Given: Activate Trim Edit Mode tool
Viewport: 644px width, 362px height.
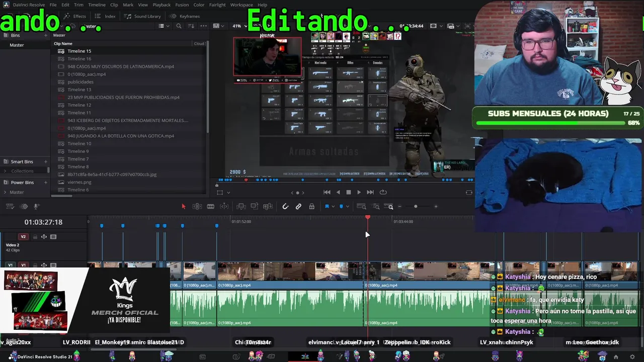Looking at the screenshot, I should click(197, 206).
